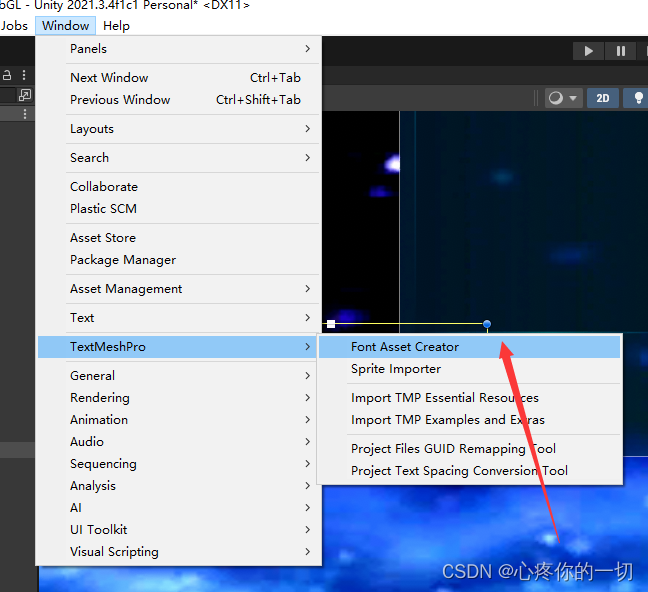Open the Help menu
648x592 pixels.
pyautogui.click(x=117, y=26)
